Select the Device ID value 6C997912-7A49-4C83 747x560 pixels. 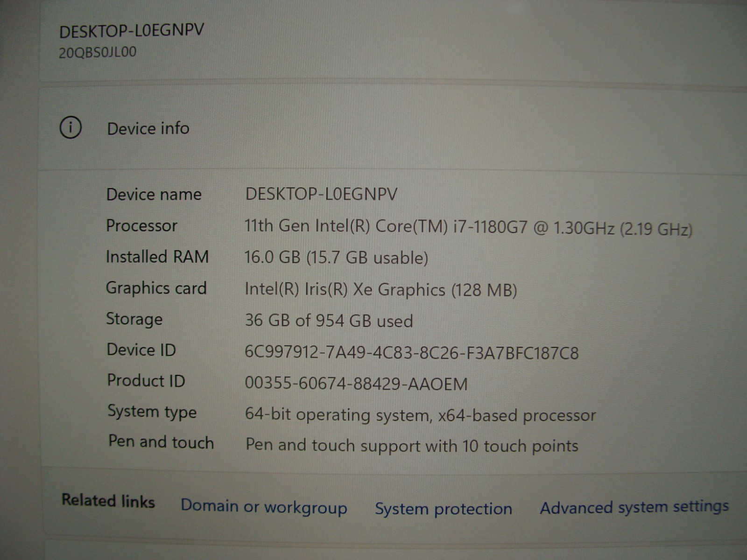coord(412,353)
